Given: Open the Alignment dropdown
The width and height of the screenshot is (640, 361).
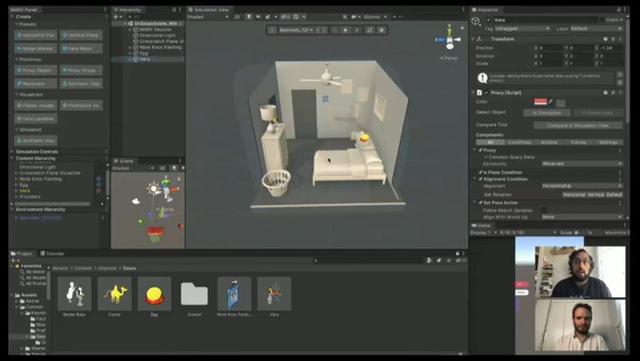Looking at the screenshot, I should 582,186.
